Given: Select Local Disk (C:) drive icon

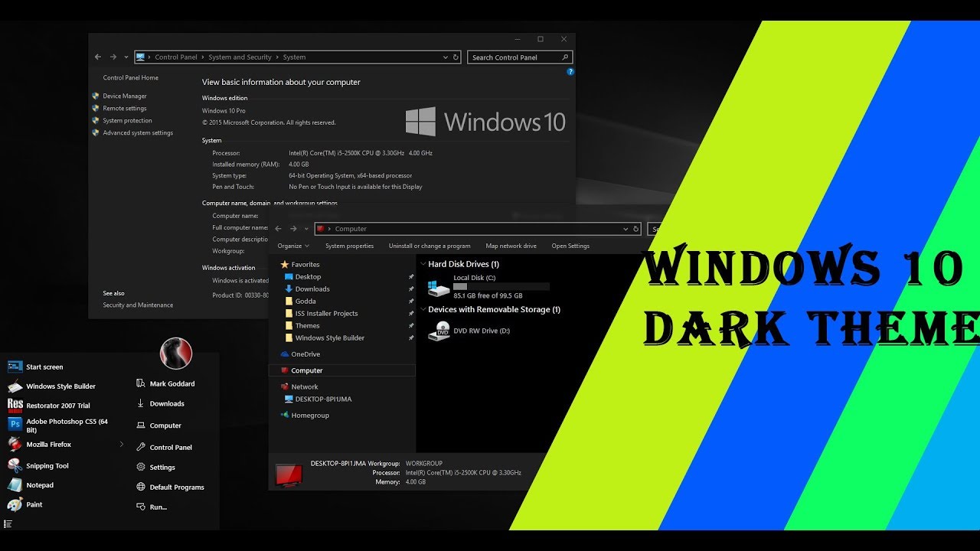Looking at the screenshot, I should pyautogui.click(x=439, y=288).
